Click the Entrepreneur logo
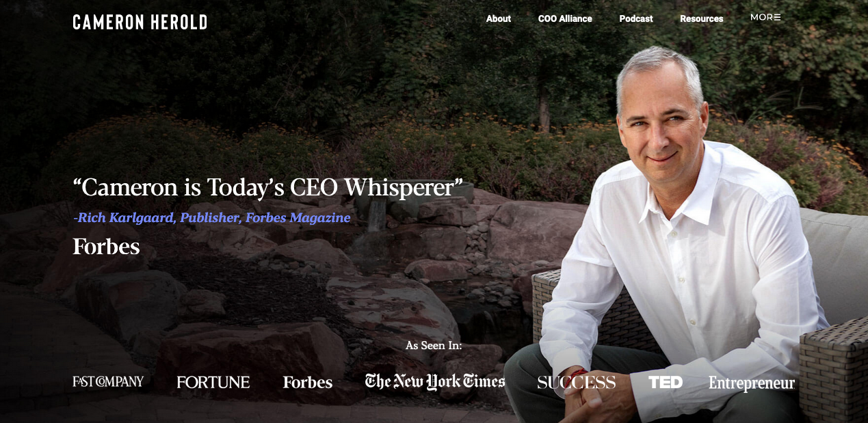The height and width of the screenshot is (423, 868). click(752, 383)
